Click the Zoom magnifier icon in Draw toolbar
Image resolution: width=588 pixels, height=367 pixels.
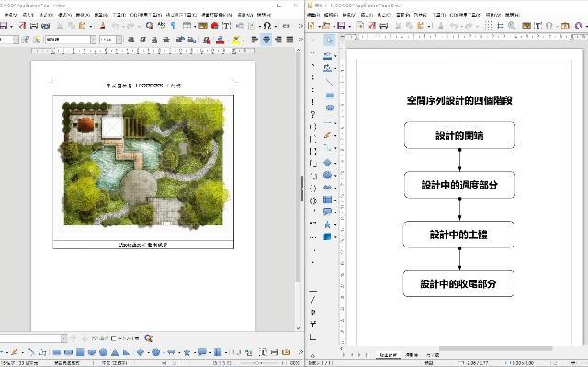click(x=512, y=26)
